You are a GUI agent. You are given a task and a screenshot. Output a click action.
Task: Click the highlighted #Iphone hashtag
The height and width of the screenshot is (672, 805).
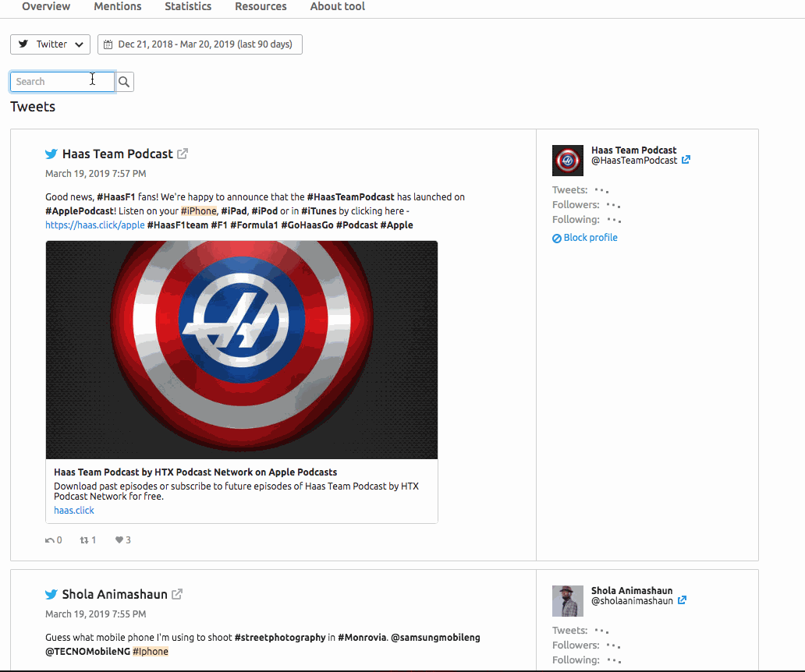[151, 652]
